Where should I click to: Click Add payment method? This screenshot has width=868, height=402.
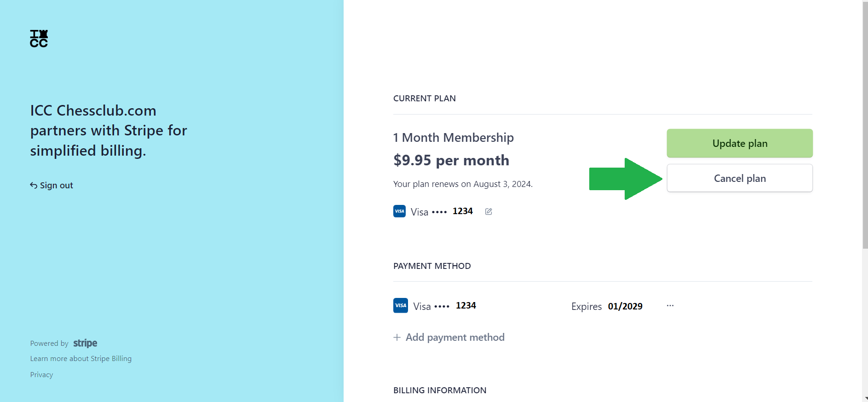[x=449, y=338]
